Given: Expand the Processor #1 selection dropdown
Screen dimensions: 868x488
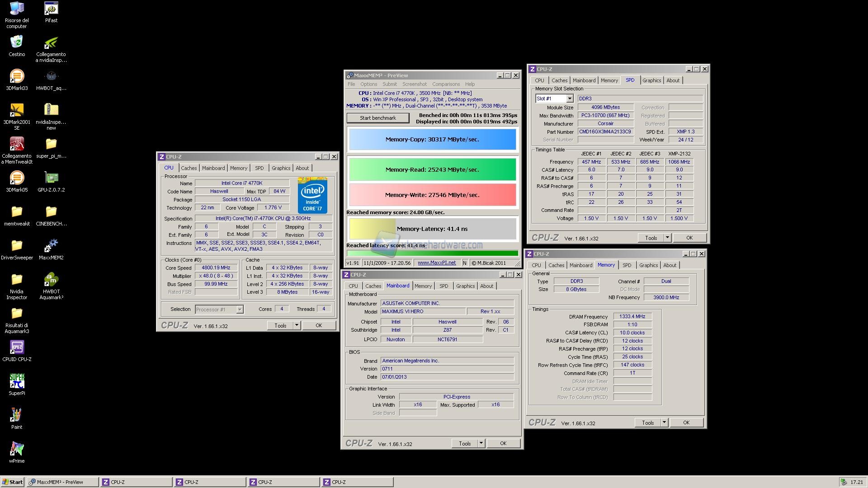Looking at the screenshot, I should click(240, 310).
